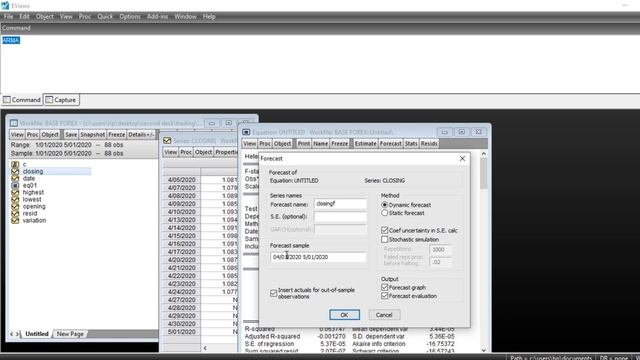Image resolution: width=640 pixels, height=360 pixels.
Task: Toggle Insert actuals for out-of-sample checkbox
Action: pyautogui.click(x=273, y=293)
